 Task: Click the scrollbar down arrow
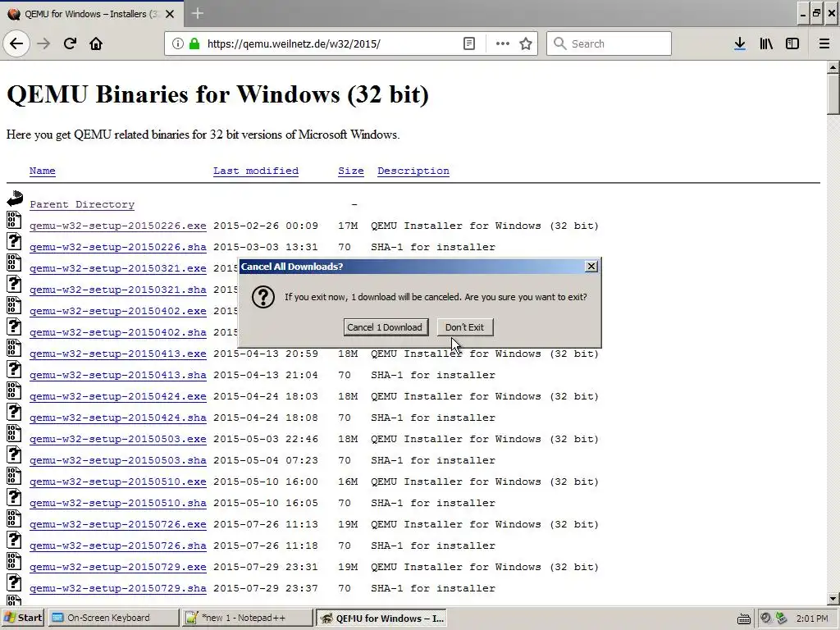[x=833, y=598]
